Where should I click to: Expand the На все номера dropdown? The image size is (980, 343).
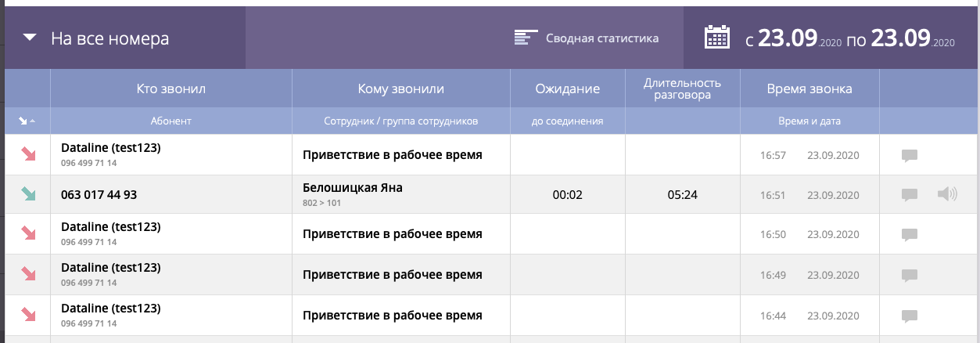31,38
